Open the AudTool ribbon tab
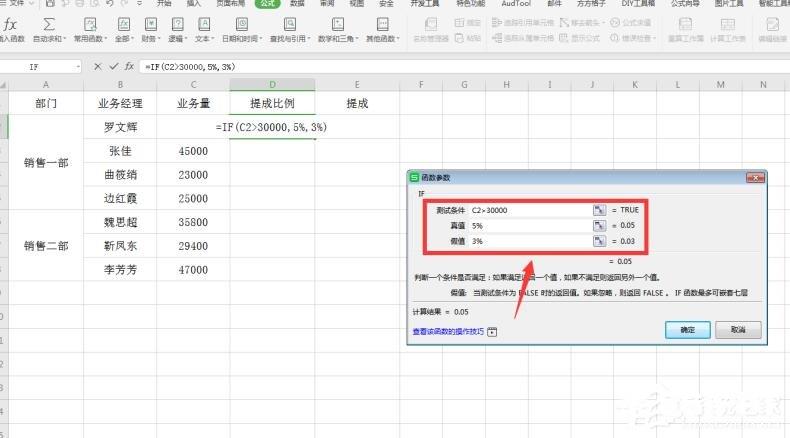The height and width of the screenshot is (438, 790). click(516, 4)
